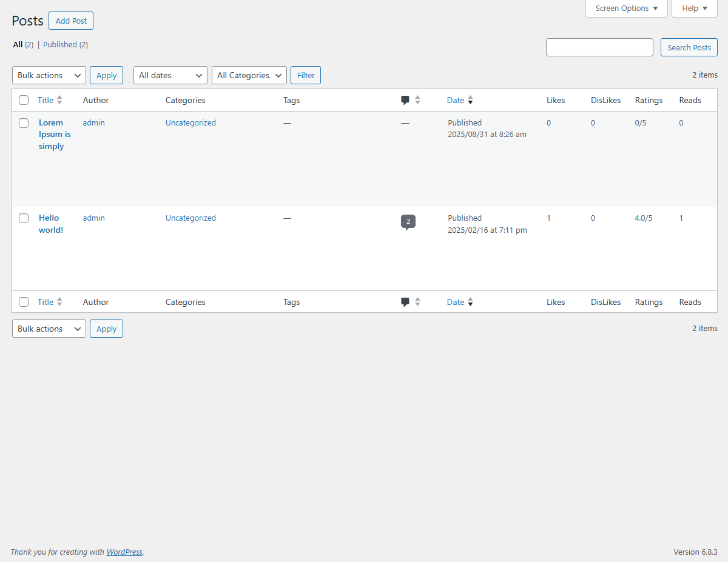Open the All dates dropdown
728x562 pixels.
[x=170, y=75]
